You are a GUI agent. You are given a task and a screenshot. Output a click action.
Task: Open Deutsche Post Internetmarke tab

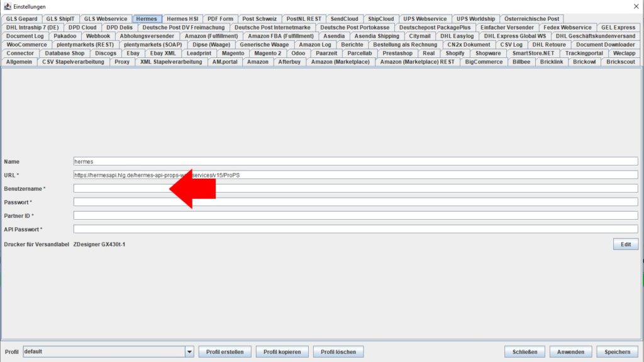pos(272,28)
